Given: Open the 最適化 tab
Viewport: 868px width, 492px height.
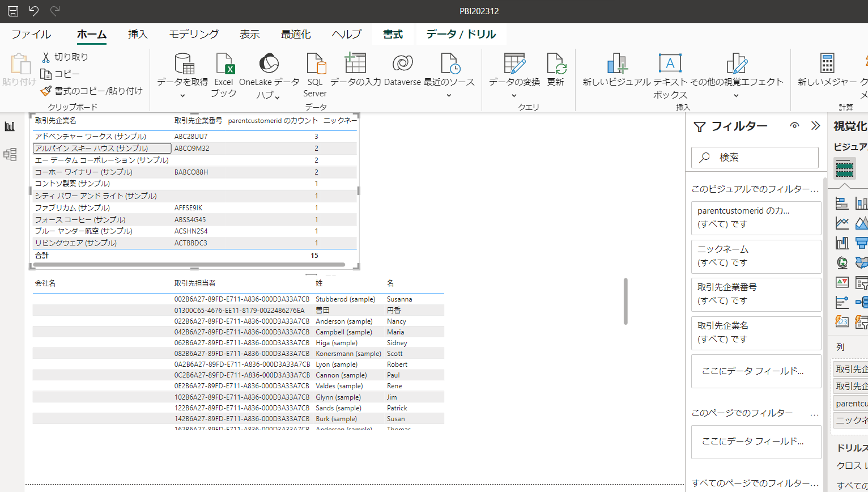Looking at the screenshot, I should [x=296, y=34].
